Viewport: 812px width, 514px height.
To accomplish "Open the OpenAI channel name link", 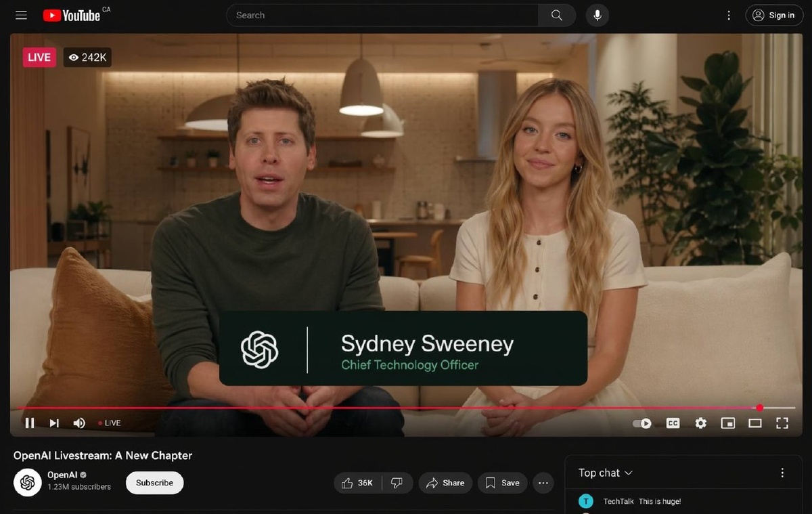I will [x=62, y=475].
